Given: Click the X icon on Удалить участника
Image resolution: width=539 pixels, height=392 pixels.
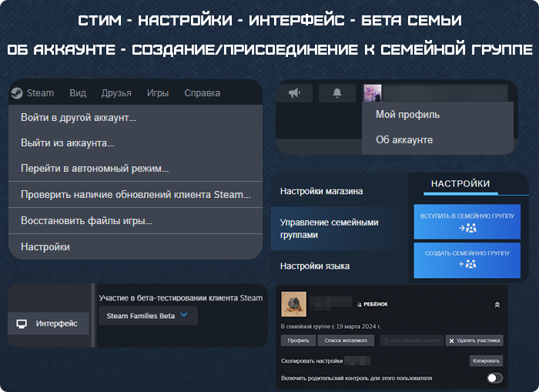Looking at the screenshot, I should click(x=451, y=340).
